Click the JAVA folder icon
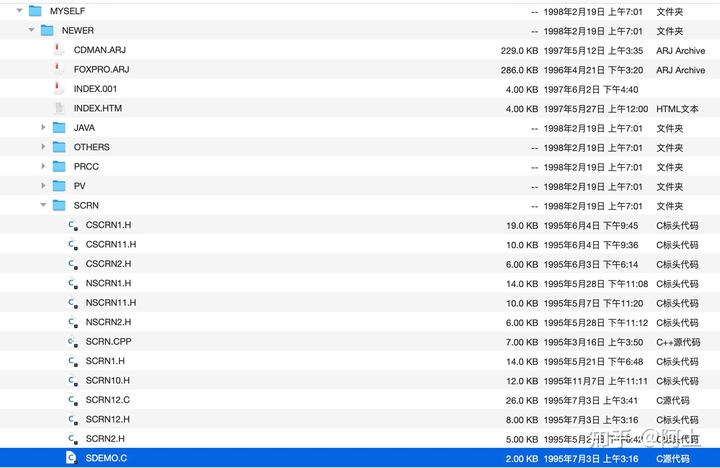Screen dimensions: 720x468 [59, 128]
